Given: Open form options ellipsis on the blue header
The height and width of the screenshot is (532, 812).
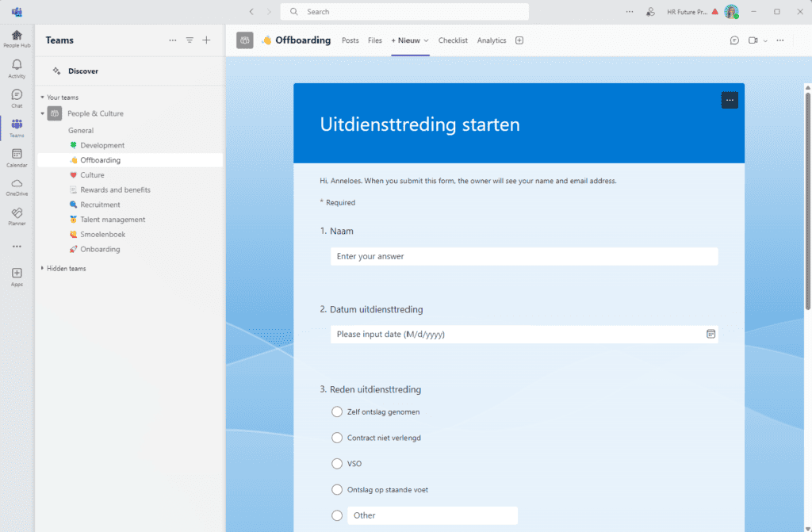Looking at the screenshot, I should [730, 100].
